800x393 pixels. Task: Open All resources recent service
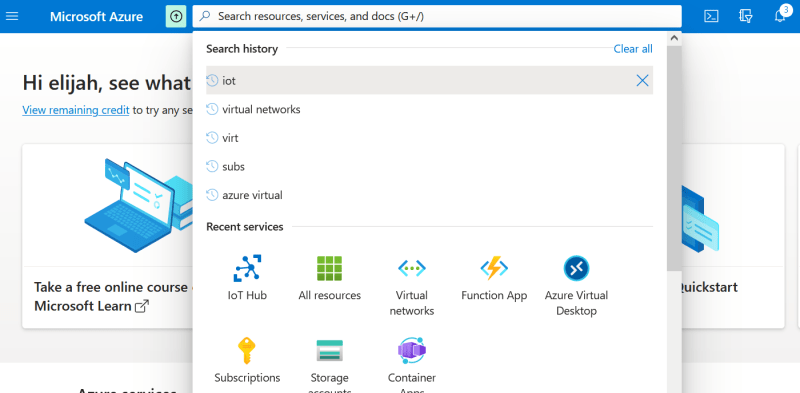click(x=329, y=278)
